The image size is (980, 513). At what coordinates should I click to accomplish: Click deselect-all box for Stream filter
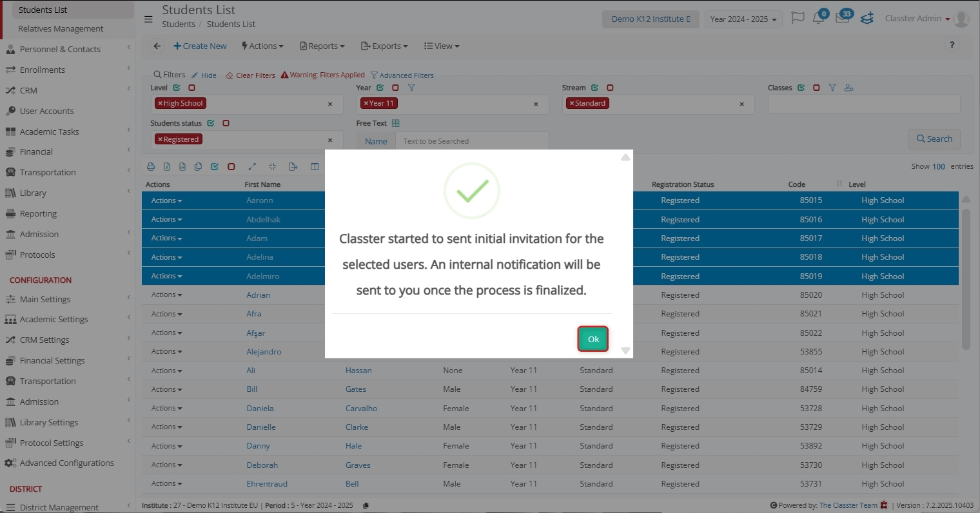click(610, 88)
